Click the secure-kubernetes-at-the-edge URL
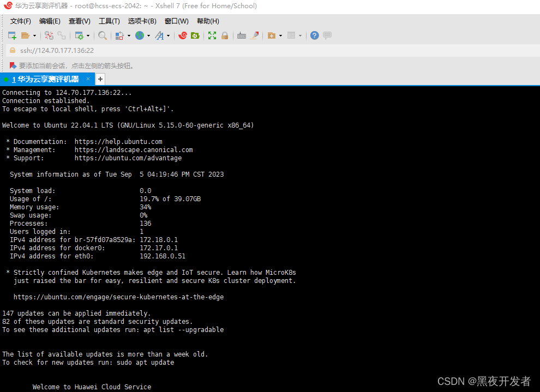 click(118, 297)
